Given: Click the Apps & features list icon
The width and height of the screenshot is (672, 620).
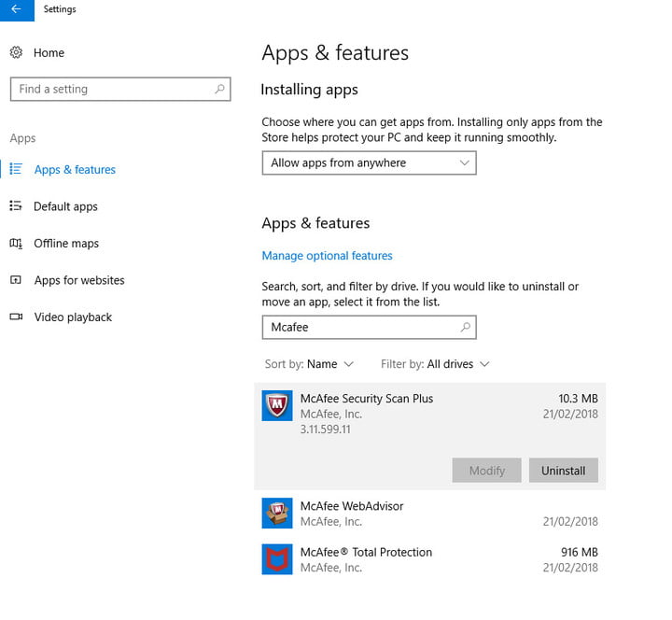Looking at the screenshot, I should tap(16, 168).
